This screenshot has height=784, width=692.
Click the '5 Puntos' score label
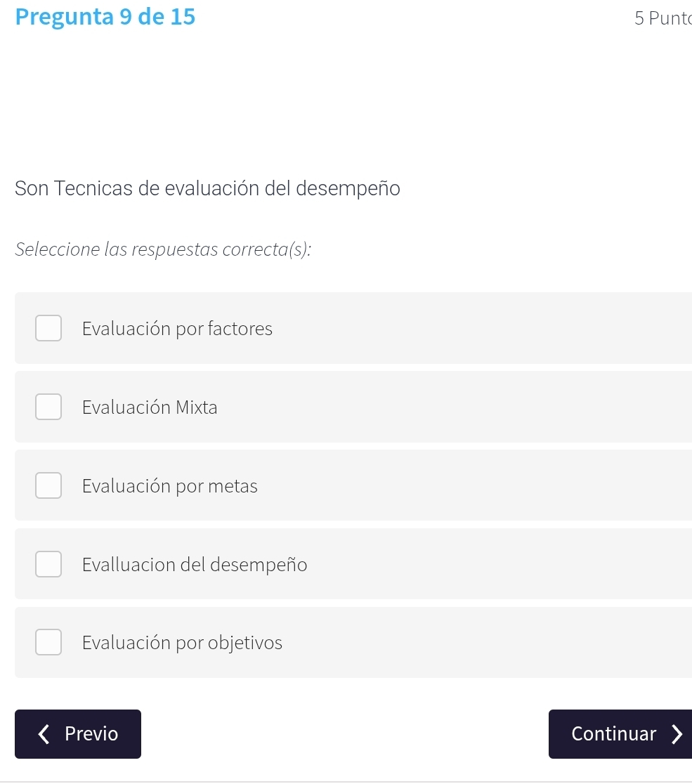662,18
